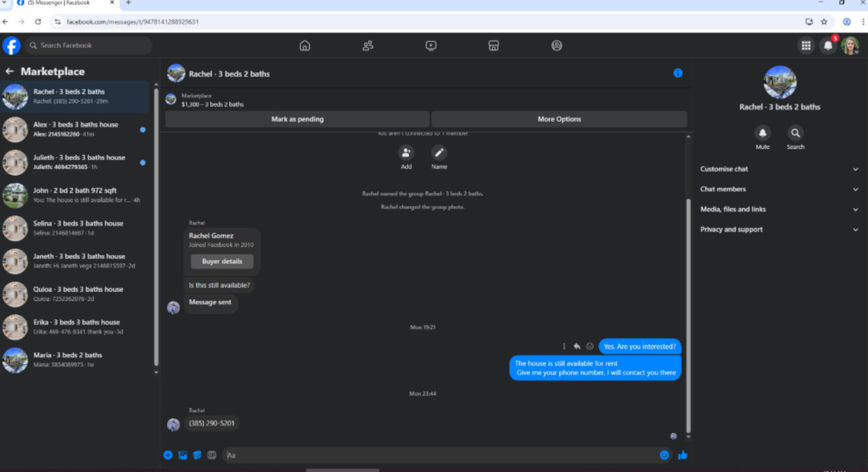The width and height of the screenshot is (868, 472).
Task: Expand Privacy and support section
Action: [779, 229]
